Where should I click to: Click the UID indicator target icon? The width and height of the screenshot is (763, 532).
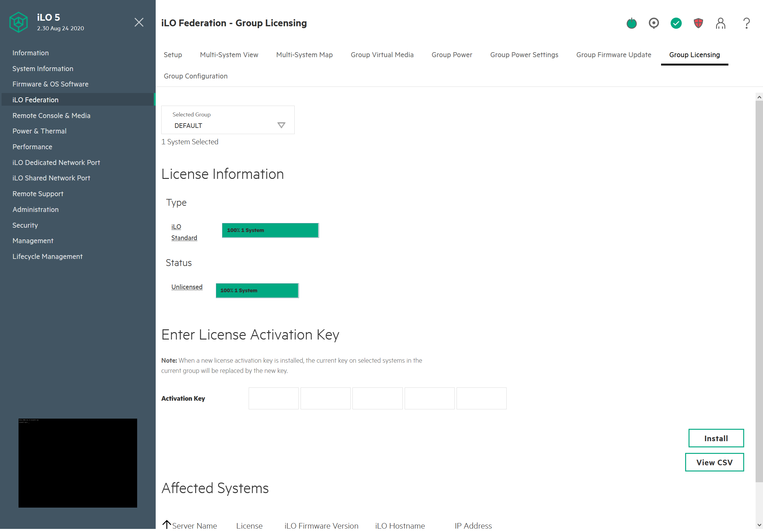coord(654,23)
